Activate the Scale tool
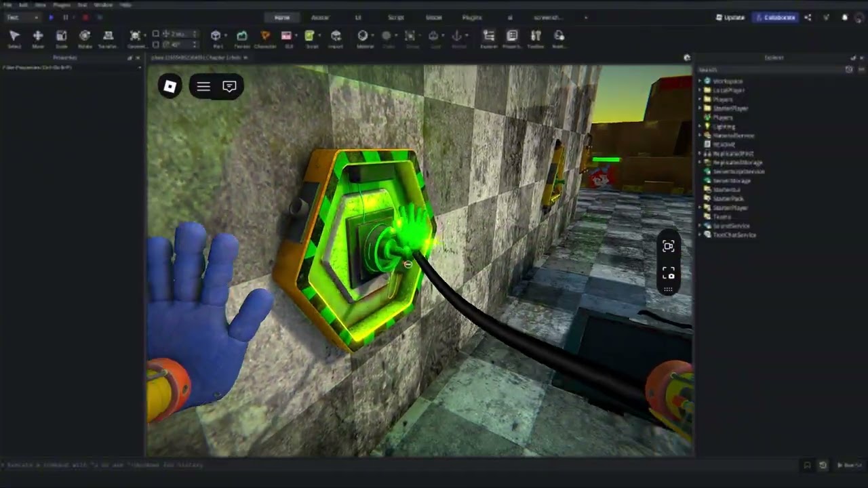The height and width of the screenshot is (488, 868). [61, 39]
